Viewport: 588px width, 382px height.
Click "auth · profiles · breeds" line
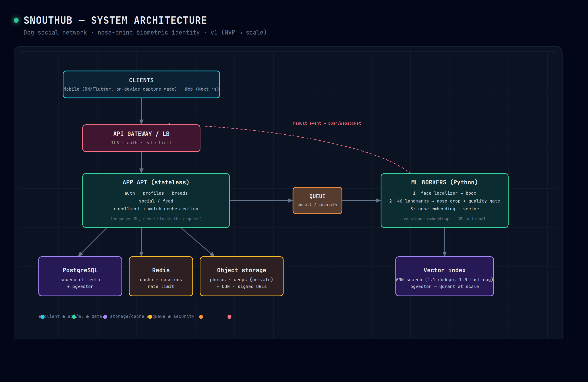pyautogui.click(x=156, y=193)
